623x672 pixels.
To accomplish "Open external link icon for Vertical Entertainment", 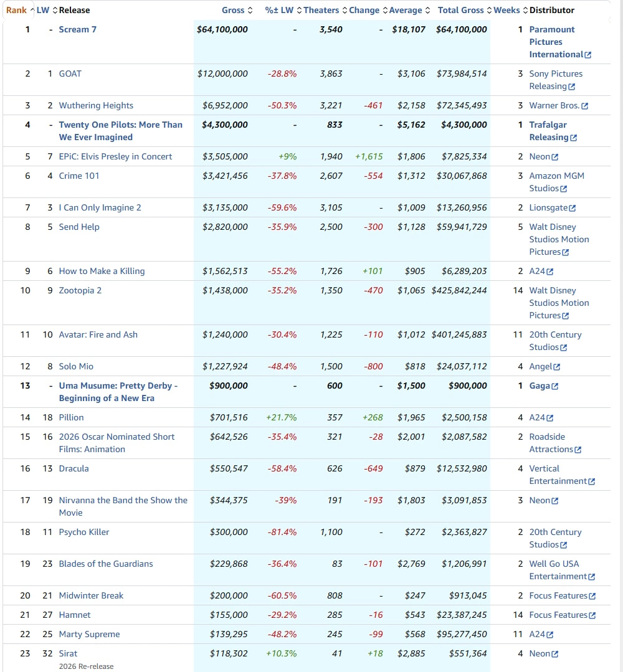I will pos(592,481).
